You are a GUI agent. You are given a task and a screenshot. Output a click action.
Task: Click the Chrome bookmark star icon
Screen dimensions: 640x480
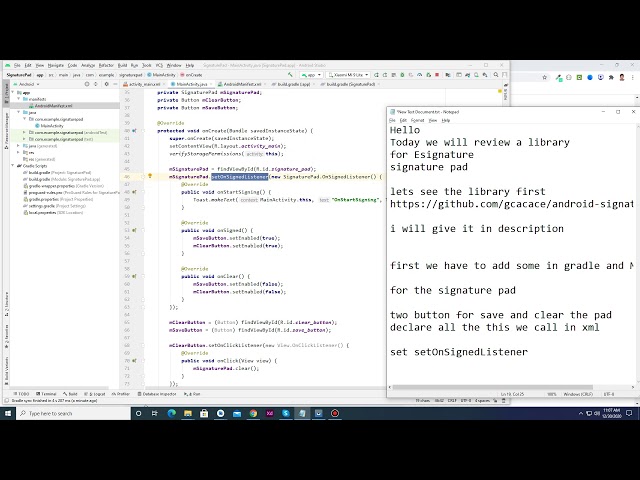pos(544,77)
